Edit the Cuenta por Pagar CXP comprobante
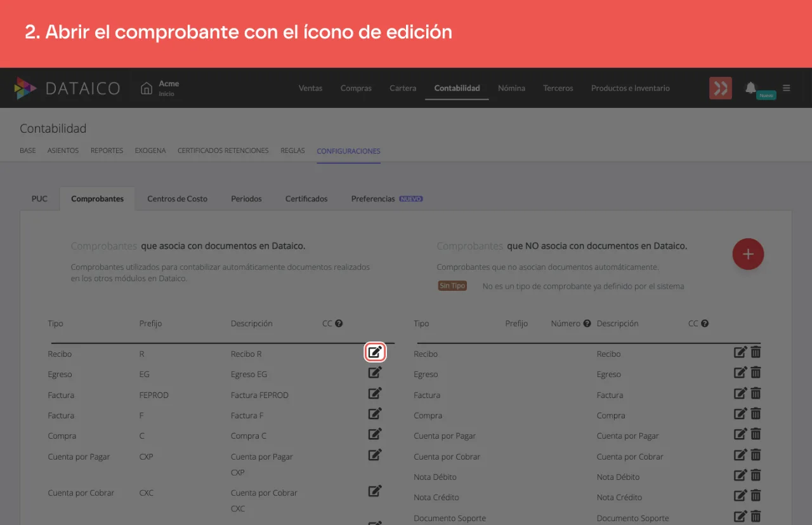The height and width of the screenshot is (525, 812). tap(375, 455)
